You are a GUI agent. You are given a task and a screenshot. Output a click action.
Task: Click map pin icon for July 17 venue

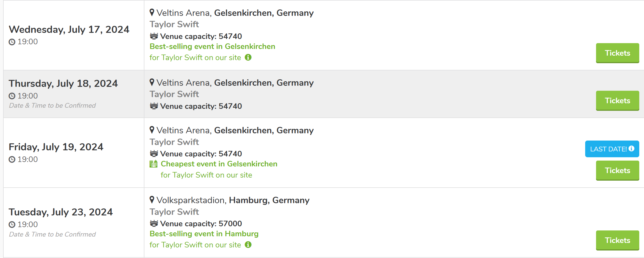152,13
